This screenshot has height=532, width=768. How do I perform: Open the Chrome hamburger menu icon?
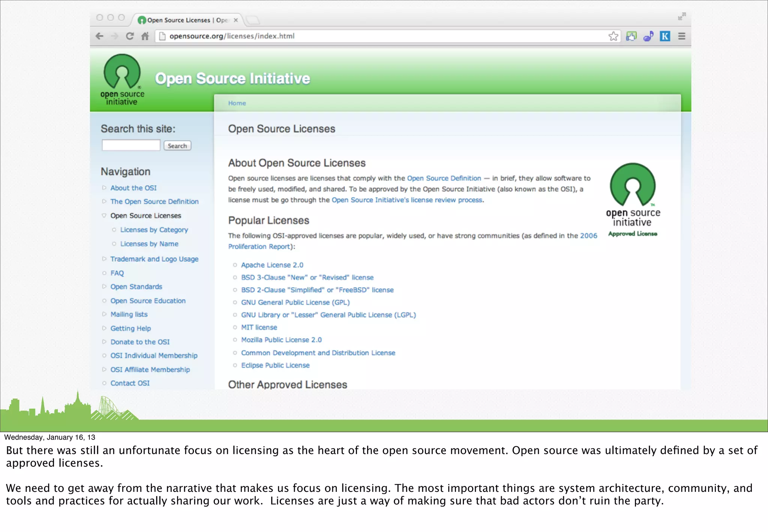(681, 36)
